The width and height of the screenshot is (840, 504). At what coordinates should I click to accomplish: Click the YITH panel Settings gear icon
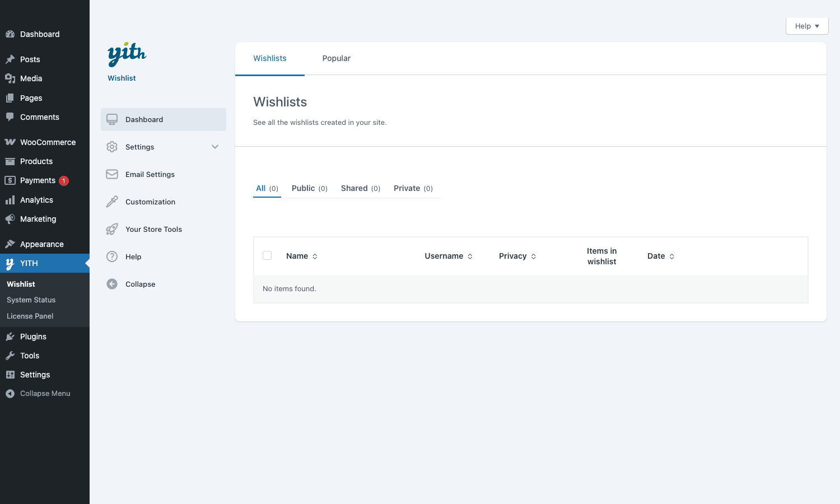click(x=112, y=147)
